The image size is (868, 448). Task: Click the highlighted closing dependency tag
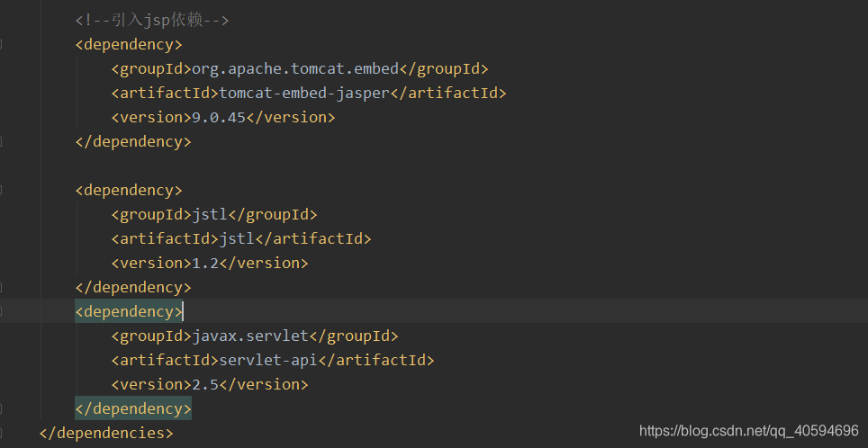click(x=133, y=408)
